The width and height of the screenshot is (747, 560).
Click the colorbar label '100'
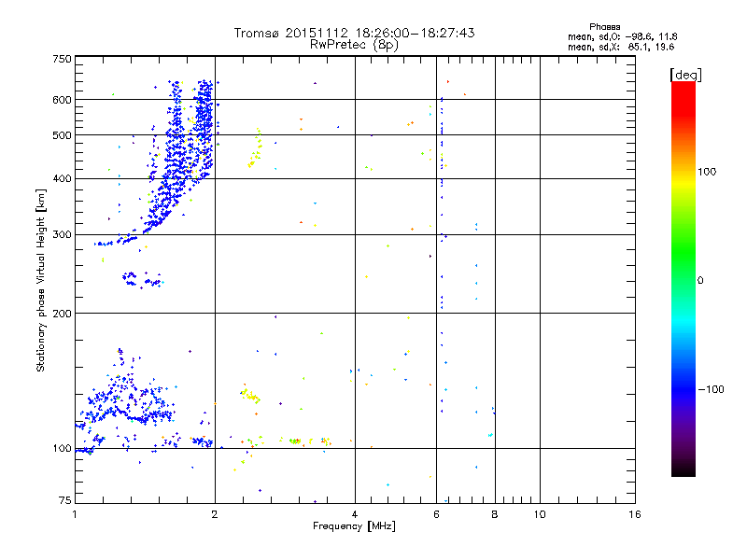(707, 172)
